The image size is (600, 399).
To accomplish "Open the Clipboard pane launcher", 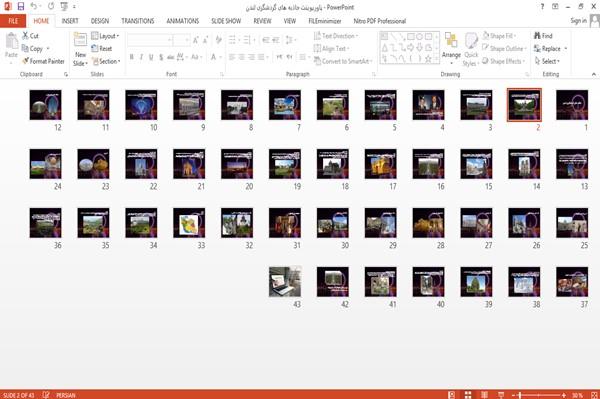I will pyautogui.click(x=66, y=74).
